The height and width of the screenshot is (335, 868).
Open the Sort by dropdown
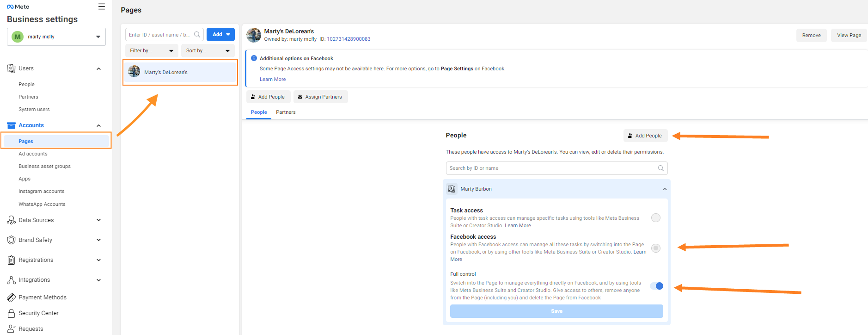click(208, 50)
